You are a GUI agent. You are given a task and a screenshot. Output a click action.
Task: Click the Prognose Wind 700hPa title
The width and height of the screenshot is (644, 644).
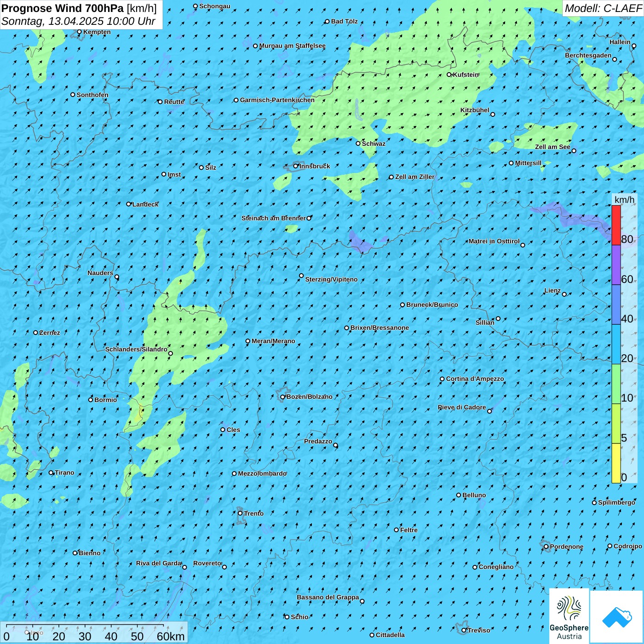point(63,8)
